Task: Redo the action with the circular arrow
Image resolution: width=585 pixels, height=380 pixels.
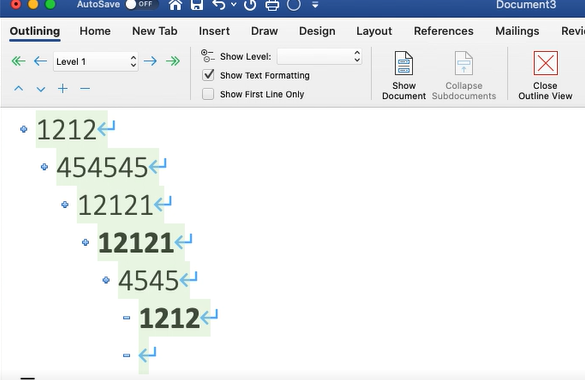Action: coord(250,5)
